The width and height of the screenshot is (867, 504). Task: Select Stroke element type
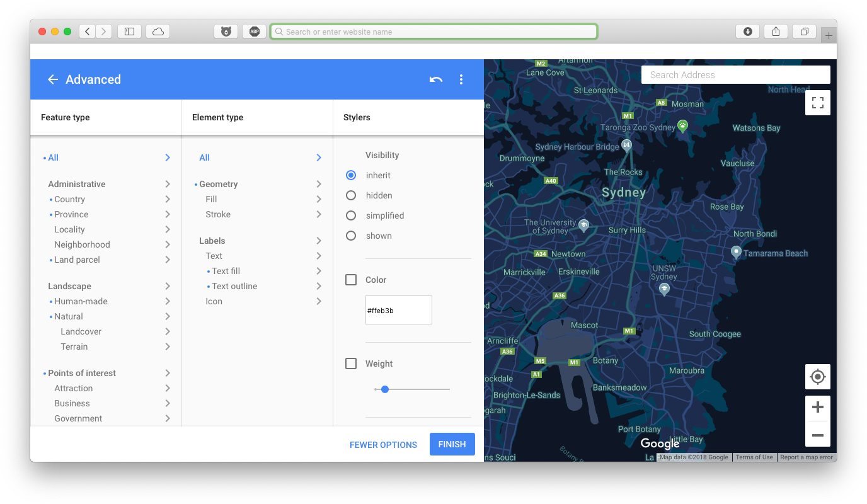pos(218,214)
